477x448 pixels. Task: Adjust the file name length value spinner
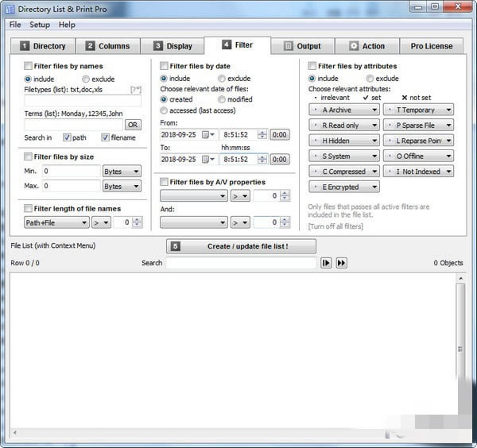137,222
